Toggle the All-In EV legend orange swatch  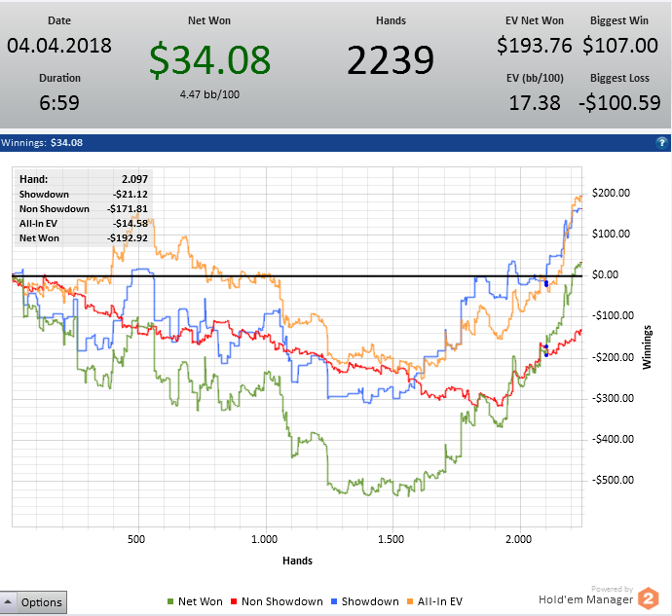(410, 601)
